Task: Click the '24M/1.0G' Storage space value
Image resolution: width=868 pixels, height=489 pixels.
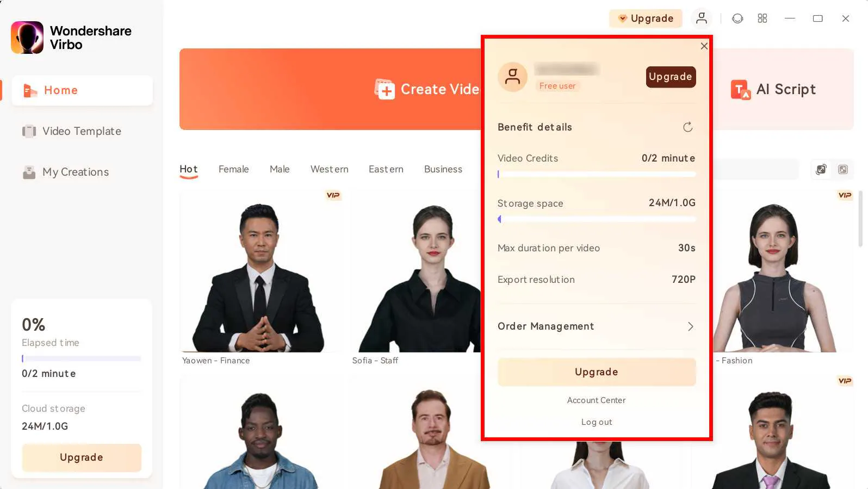Action: [x=672, y=203]
